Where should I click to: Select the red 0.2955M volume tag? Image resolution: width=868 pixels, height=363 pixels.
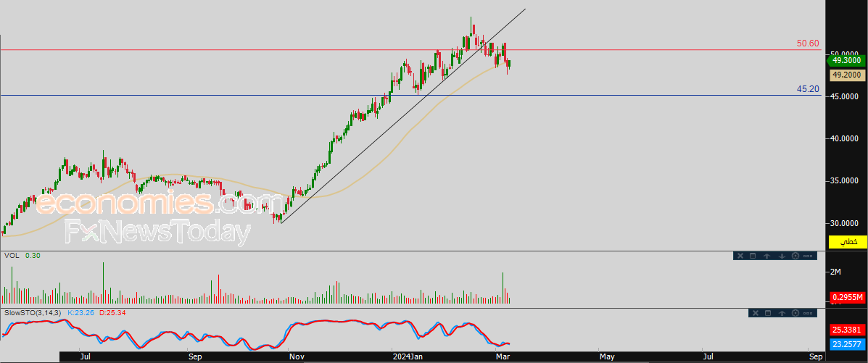848,298
